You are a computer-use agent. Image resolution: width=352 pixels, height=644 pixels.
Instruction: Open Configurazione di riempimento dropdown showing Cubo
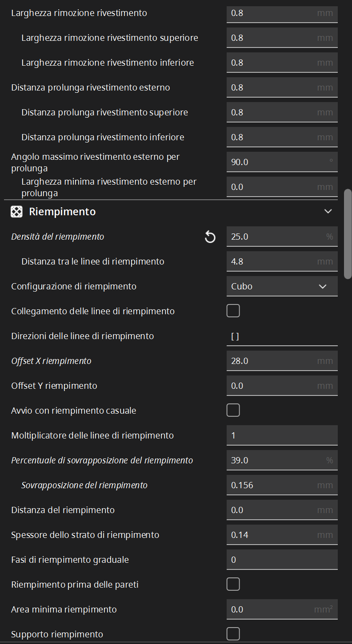point(282,286)
